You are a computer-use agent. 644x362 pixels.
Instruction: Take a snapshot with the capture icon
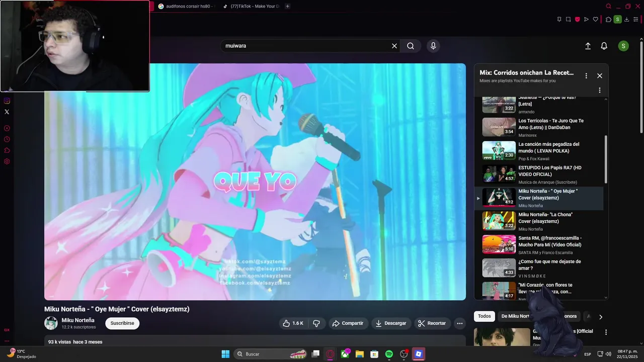coord(568,20)
